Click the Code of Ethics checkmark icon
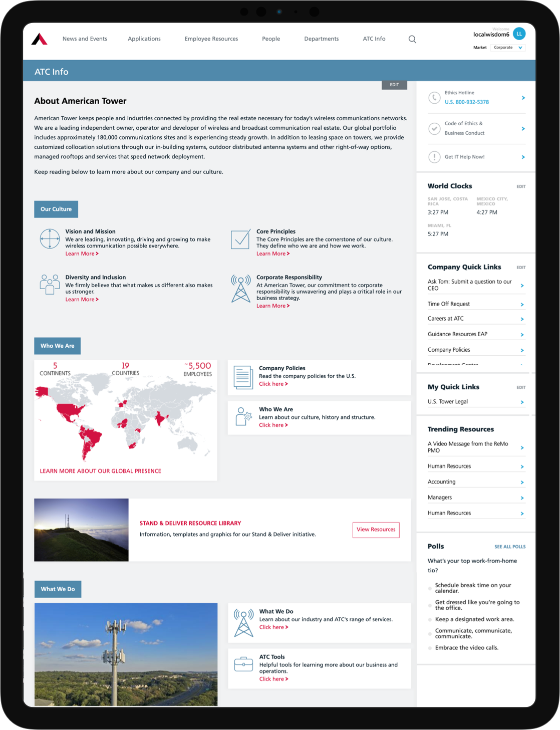This screenshot has width=560, height=730. (x=434, y=129)
